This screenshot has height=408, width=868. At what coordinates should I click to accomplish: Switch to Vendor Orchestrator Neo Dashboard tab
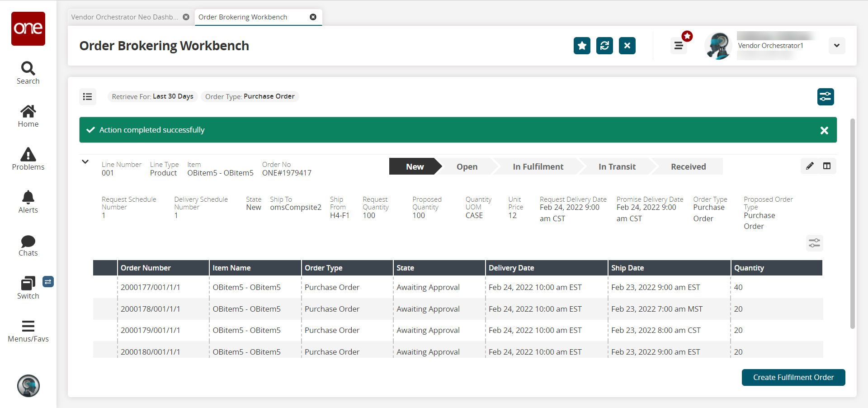pos(124,17)
